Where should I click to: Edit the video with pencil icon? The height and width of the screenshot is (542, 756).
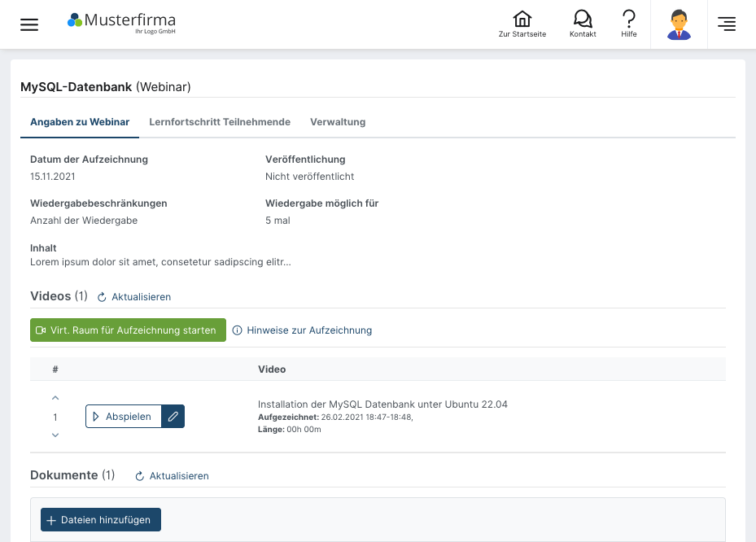[173, 416]
